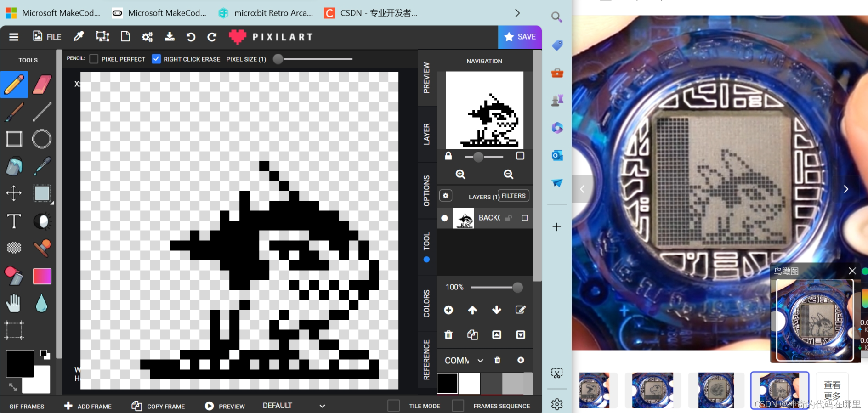Select the Eyedropper color picker tool
This screenshot has height=413, width=868.
pos(42,166)
